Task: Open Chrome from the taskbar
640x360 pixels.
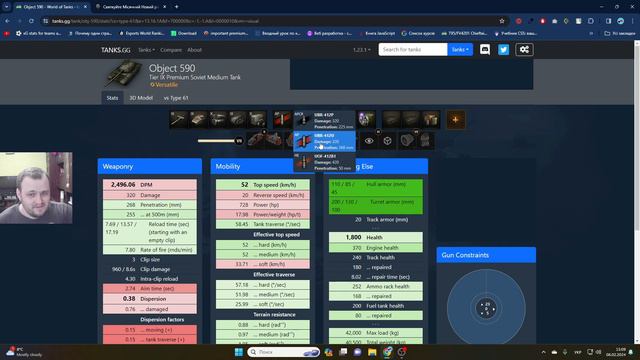Action: [387, 352]
